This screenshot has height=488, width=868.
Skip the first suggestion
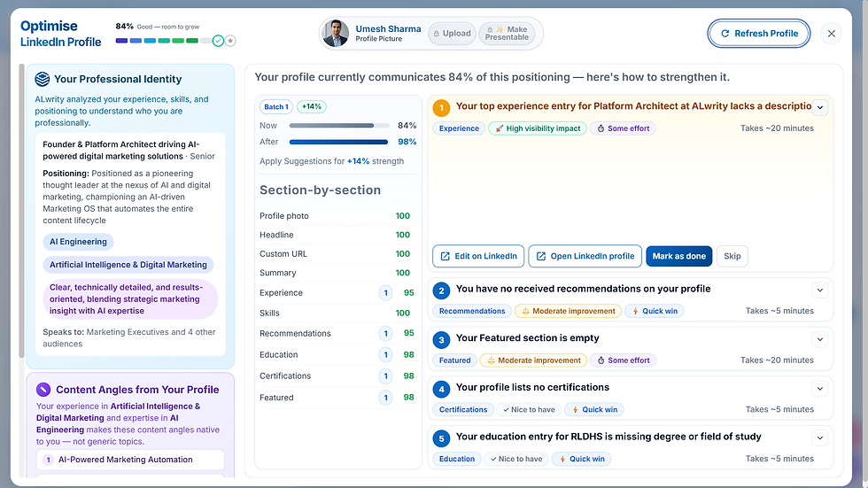coord(732,256)
